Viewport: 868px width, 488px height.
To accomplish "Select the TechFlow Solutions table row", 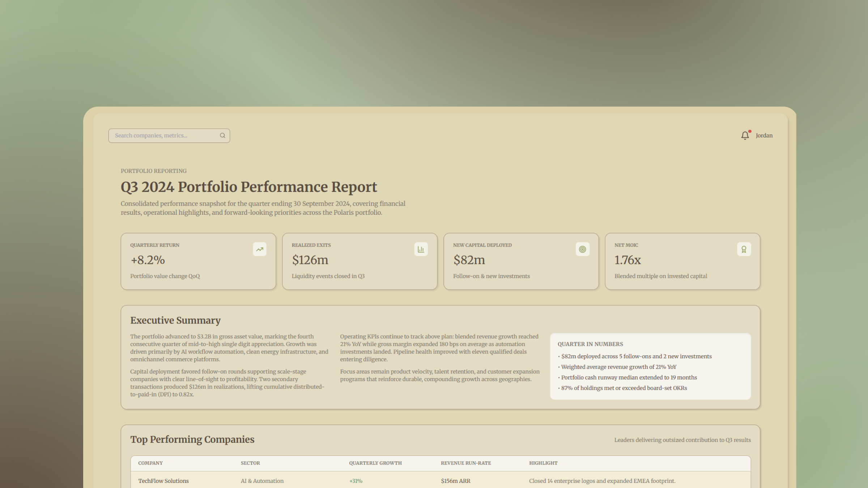I will [x=163, y=481].
